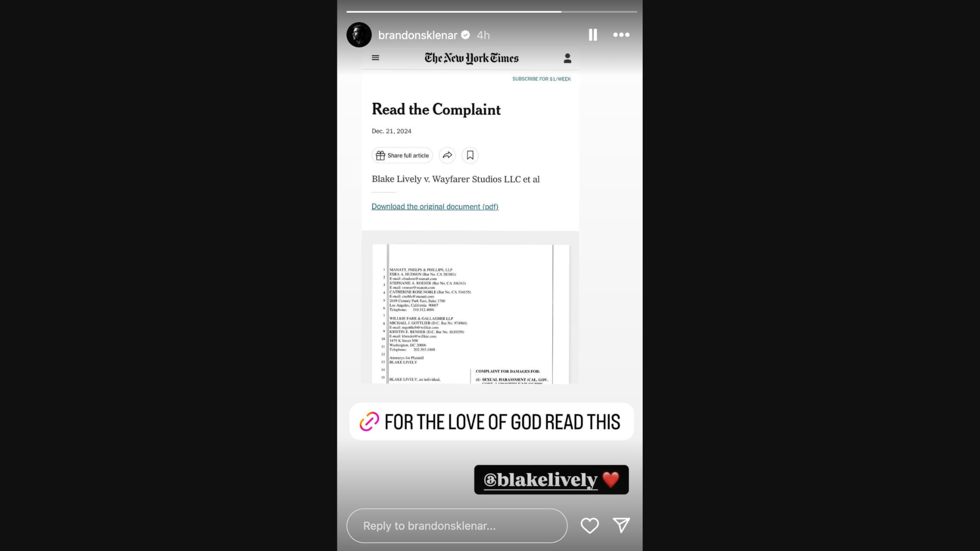Tap Share full article button
980x551 pixels.
403,155
